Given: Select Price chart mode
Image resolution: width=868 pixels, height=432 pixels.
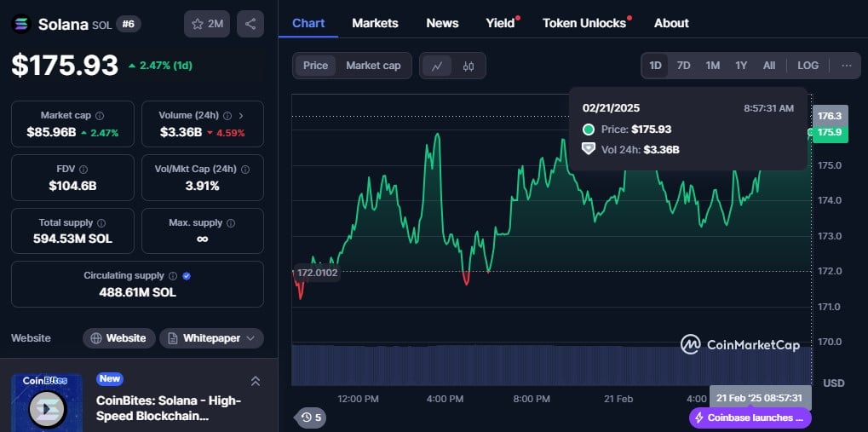Looking at the screenshot, I should [x=315, y=66].
